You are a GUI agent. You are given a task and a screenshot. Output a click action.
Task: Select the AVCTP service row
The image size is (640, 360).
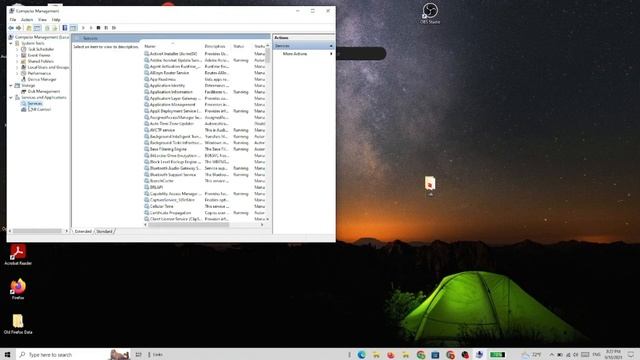[x=205, y=130]
